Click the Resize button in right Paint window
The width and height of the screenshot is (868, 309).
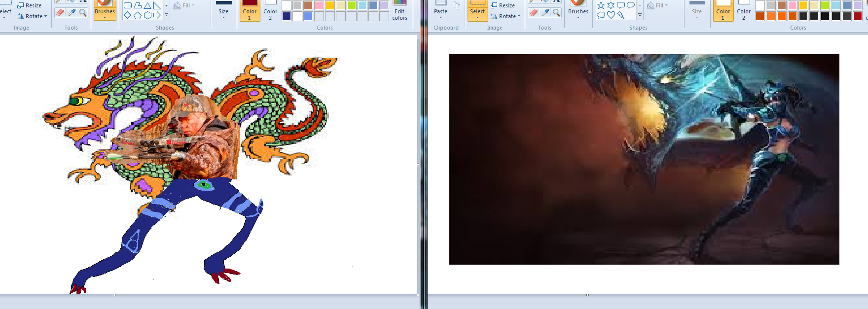click(503, 5)
